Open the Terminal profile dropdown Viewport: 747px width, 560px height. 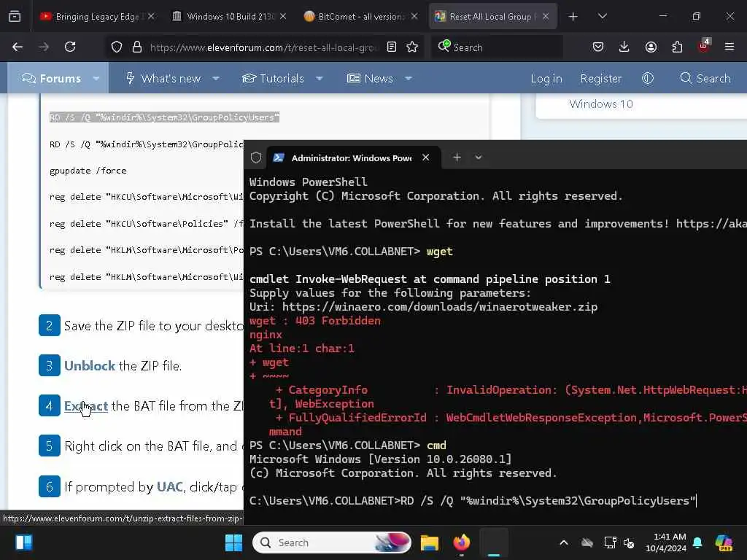(x=479, y=157)
